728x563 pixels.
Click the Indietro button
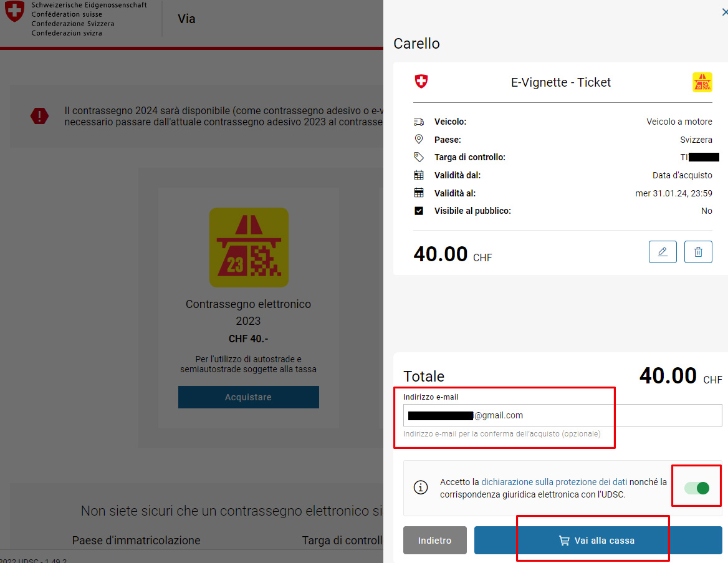click(x=434, y=540)
